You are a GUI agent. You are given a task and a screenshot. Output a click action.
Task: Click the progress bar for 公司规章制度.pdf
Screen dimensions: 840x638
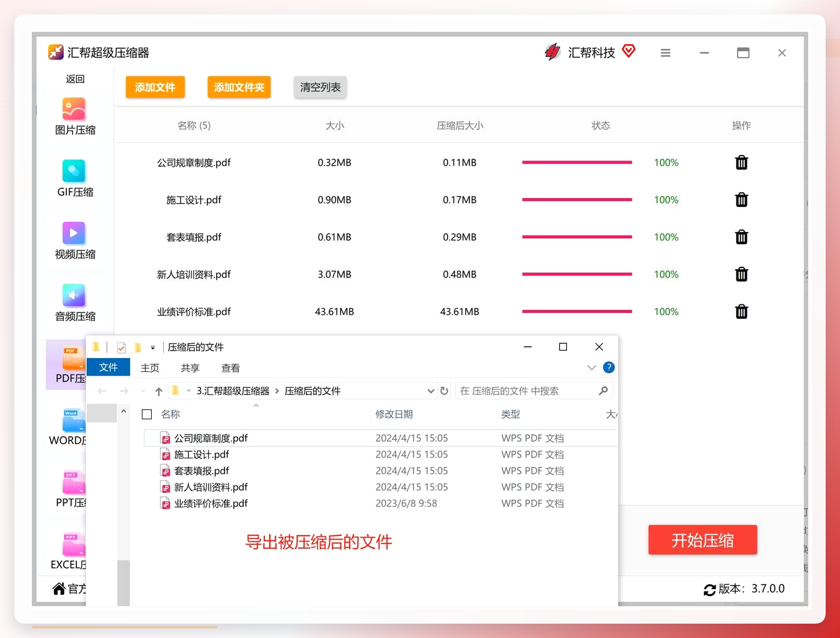pyautogui.click(x=577, y=162)
